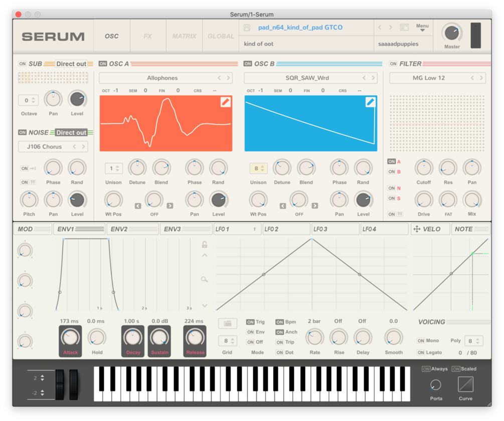This screenshot has height=421, width=504.
Task: Click the Porta knob
Action: click(435, 385)
